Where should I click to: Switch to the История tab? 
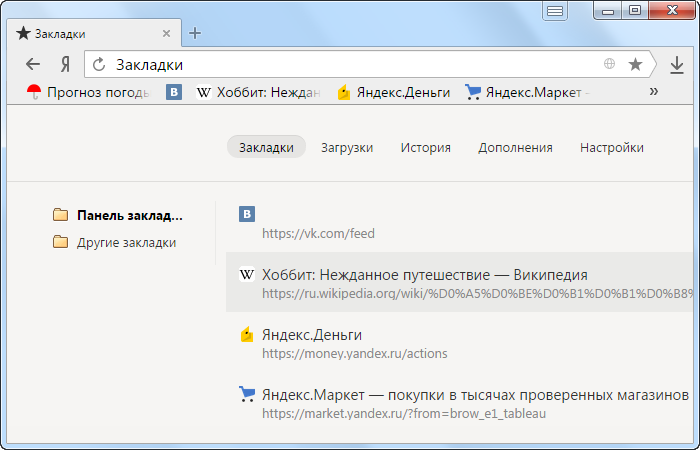tap(425, 147)
